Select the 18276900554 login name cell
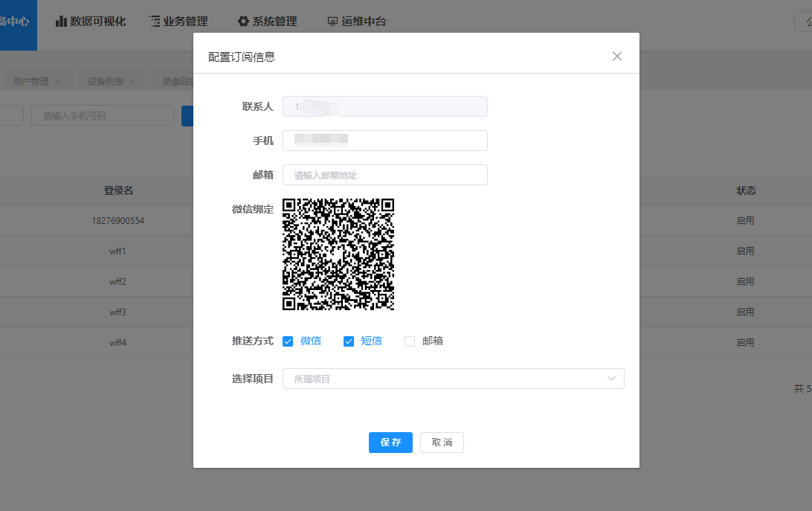812x511 pixels. tap(118, 221)
